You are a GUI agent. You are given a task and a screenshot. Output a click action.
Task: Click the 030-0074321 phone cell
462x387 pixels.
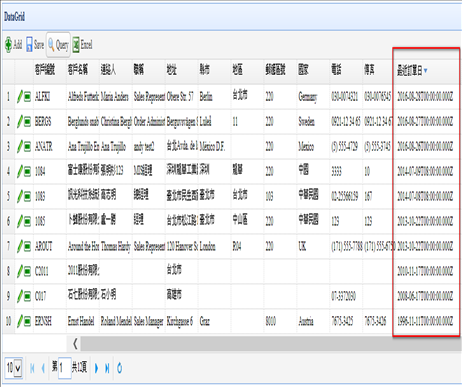tap(345, 97)
